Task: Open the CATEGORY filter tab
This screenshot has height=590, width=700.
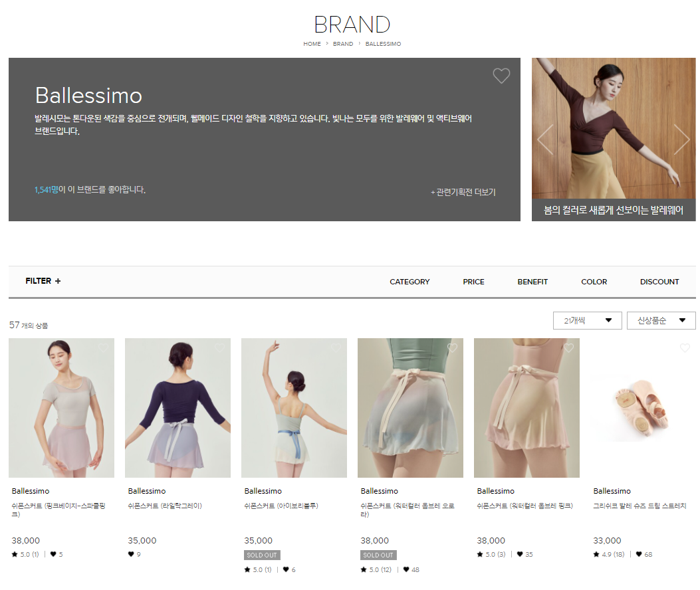Action: click(x=409, y=282)
